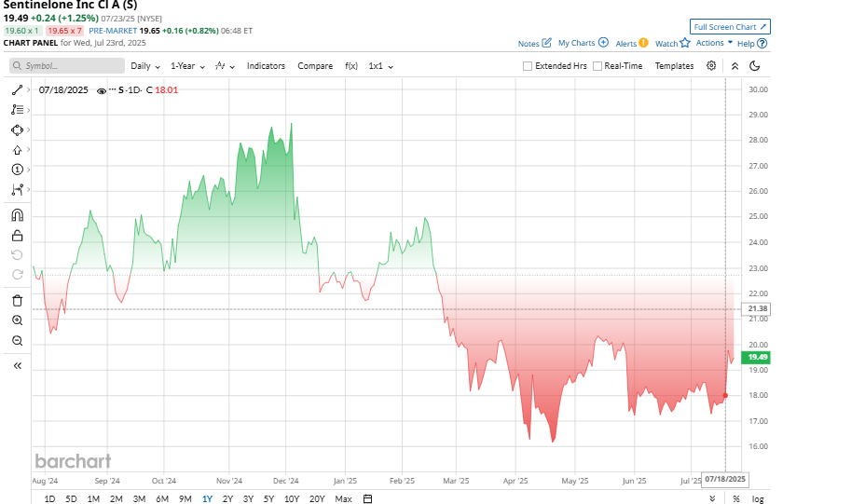This screenshot has height=504, width=865.
Task: Switch to dark mode moon icon
Action: (755, 66)
